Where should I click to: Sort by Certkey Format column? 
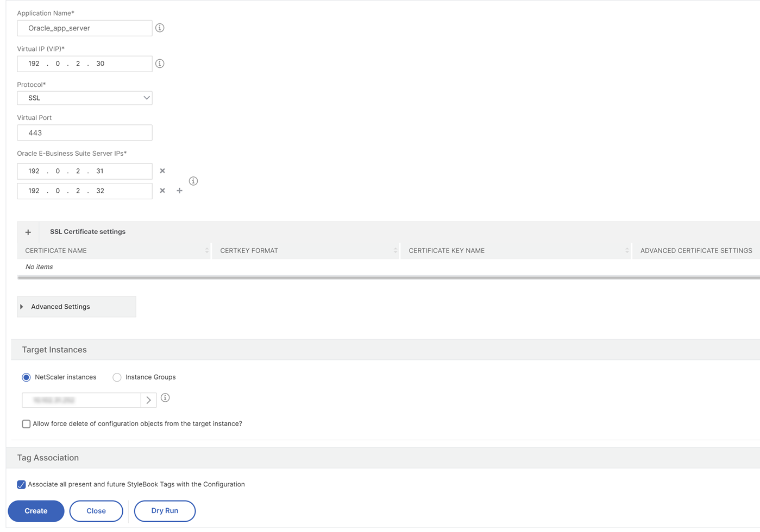[395, 251]
